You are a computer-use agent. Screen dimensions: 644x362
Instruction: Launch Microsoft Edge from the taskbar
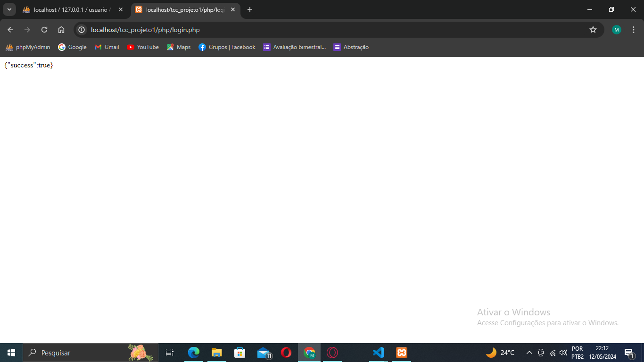[x=194, y=353]
